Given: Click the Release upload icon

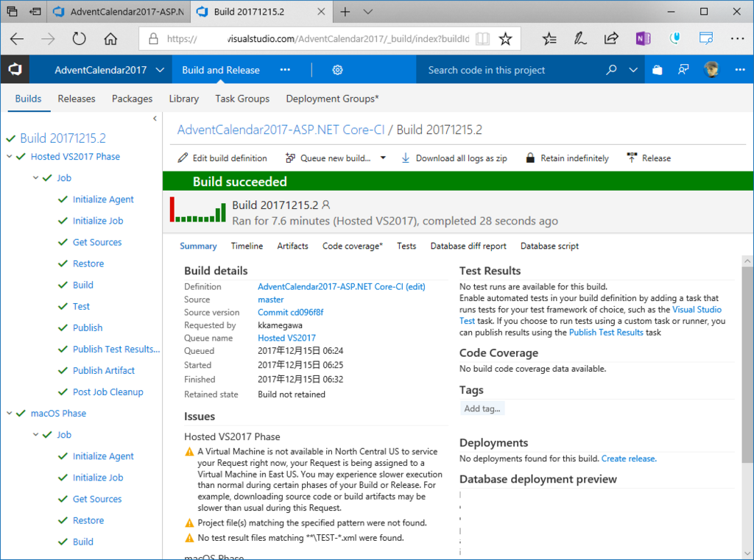Looking at the screenshot, I should [x=631, y=157].
